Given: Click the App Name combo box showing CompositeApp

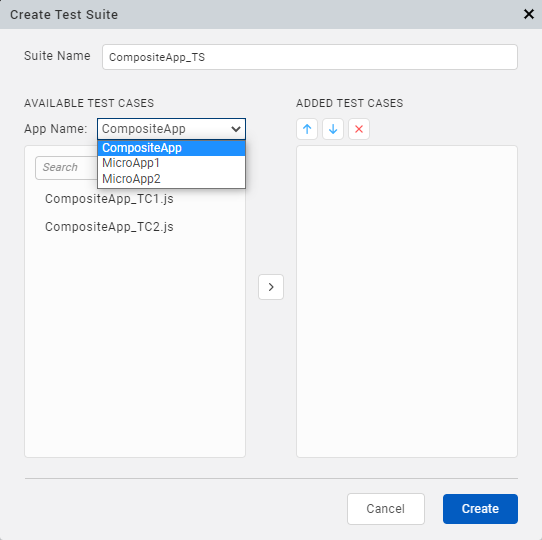Looking at the screenshot, I should (x=171, y=129).
